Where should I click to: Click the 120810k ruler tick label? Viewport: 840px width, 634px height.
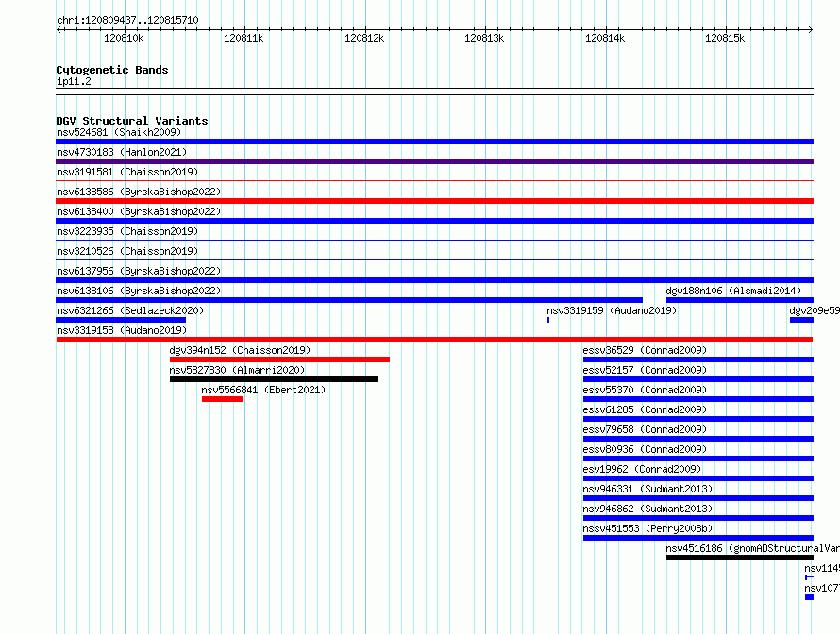pos(124,38)
